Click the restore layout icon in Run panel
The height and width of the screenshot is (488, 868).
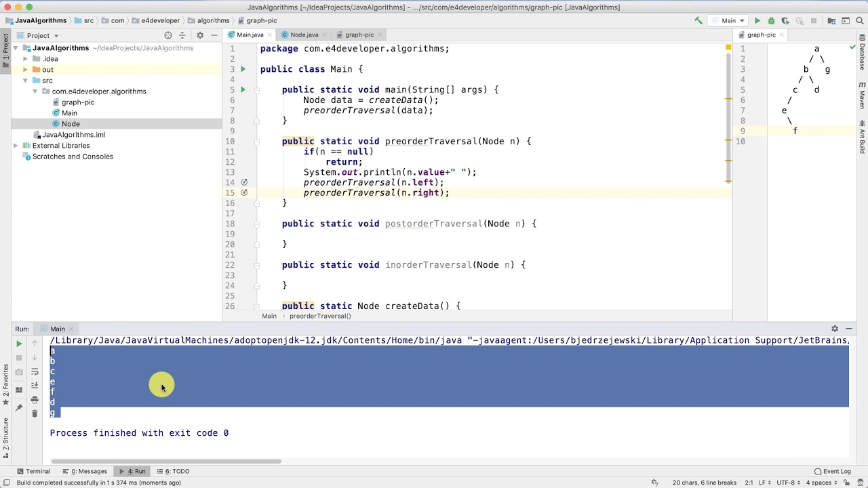pyautogui.click(x=19, y=390)
